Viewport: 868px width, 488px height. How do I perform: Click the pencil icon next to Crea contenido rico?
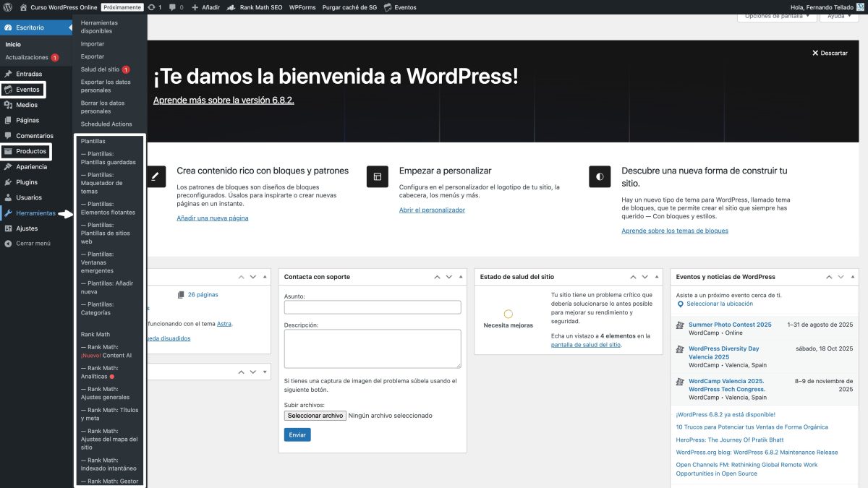pyautogui.click(x=156, y=176)
